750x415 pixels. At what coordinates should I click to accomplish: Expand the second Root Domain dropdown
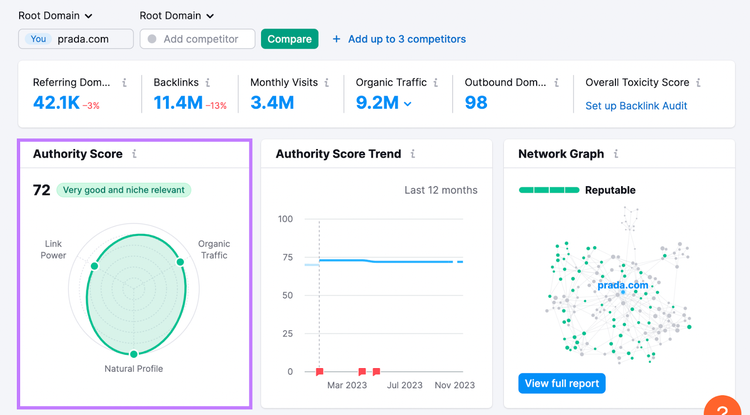click(x=176, y=16)
